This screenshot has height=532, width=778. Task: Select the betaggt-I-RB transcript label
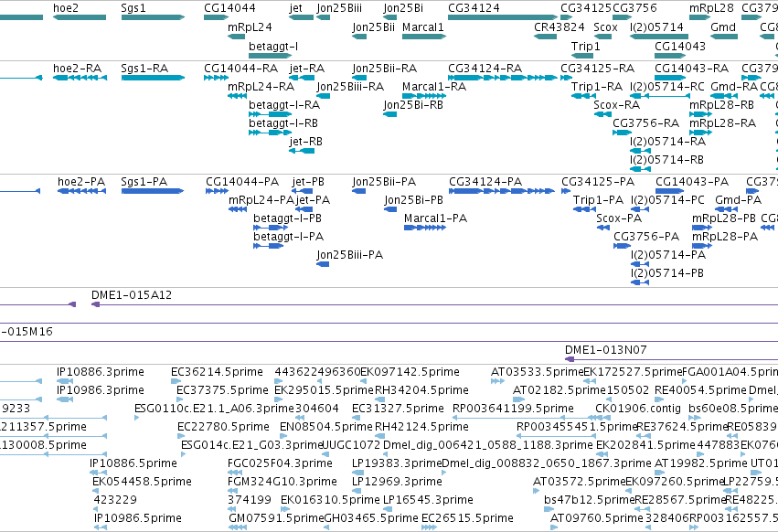click(x=283, y=123)
